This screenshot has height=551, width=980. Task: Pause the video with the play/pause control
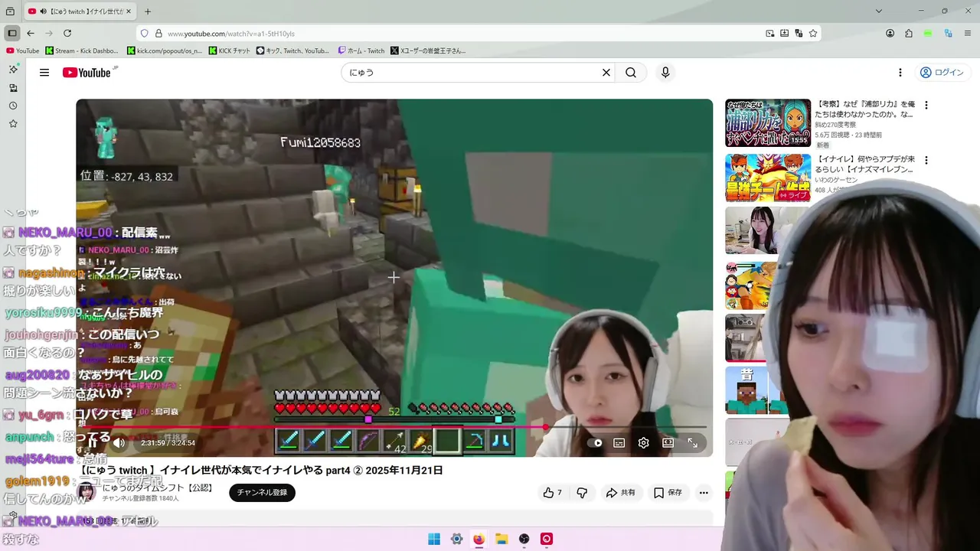click(94, 442)
